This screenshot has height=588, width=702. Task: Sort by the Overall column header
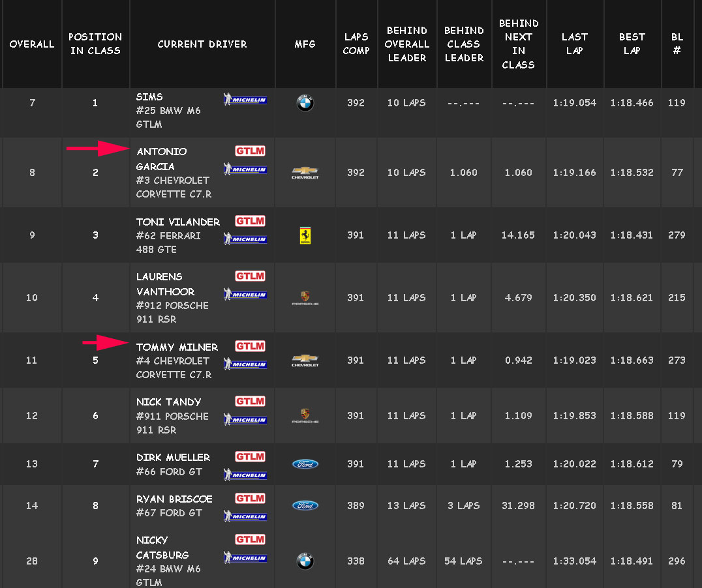click(x=32, y=44)
